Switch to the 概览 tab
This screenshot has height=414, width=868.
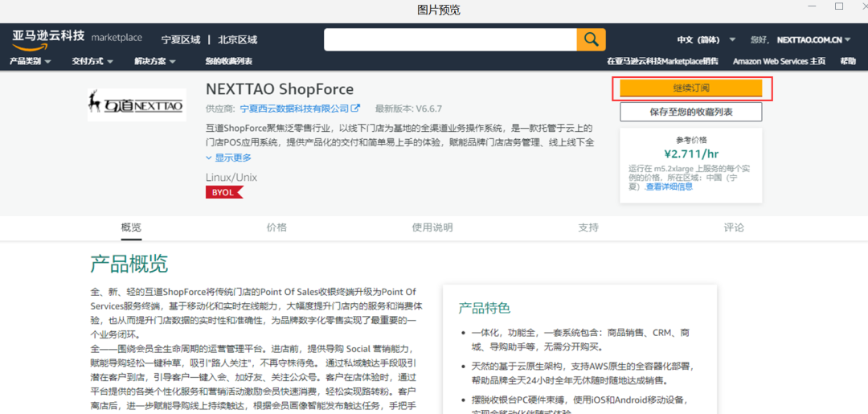click(131, 227)
